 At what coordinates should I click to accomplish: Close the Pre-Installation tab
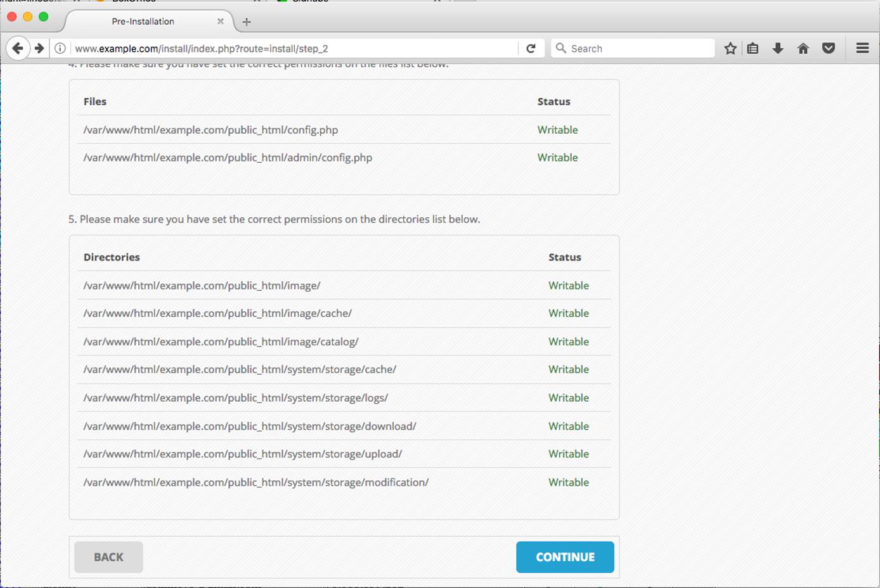pyautogui.click(x=221, y=21)
